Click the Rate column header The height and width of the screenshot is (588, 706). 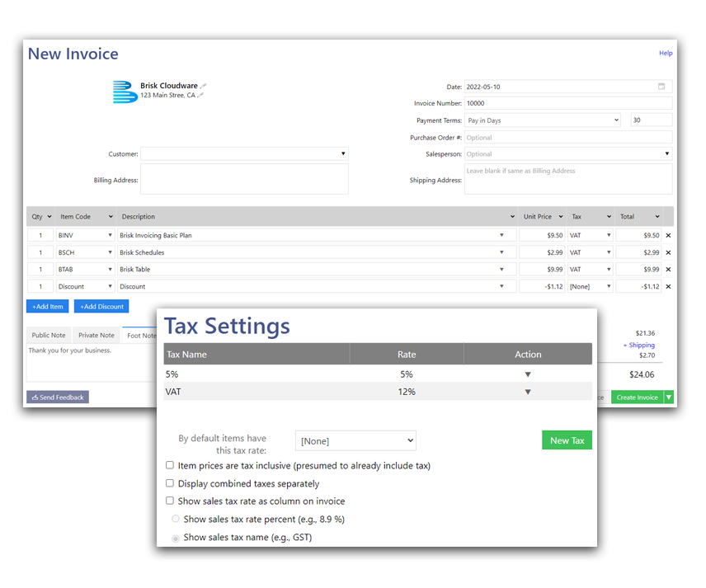(x=407, y=354)
